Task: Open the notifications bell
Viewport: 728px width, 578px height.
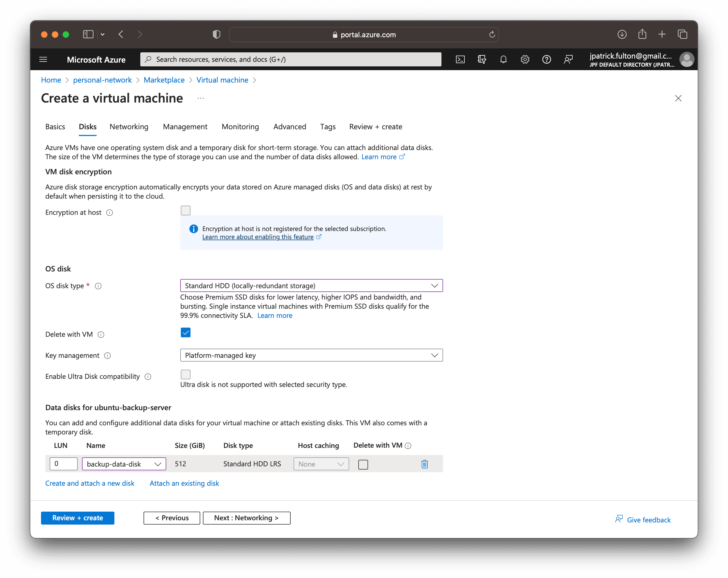Action: 504,60
